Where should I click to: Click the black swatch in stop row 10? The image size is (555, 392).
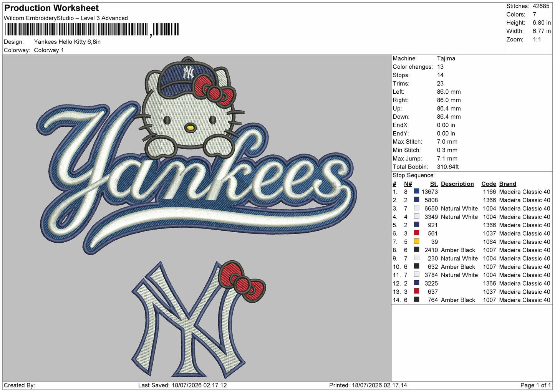coord(416,266)
